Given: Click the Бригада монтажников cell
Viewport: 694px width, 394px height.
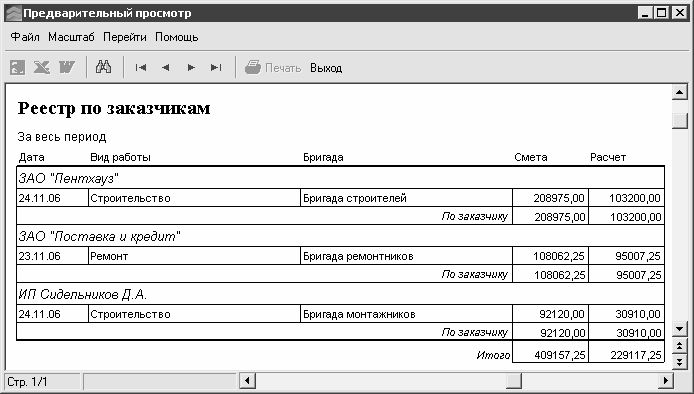Looking at the screenshot, I should point(406,314).
